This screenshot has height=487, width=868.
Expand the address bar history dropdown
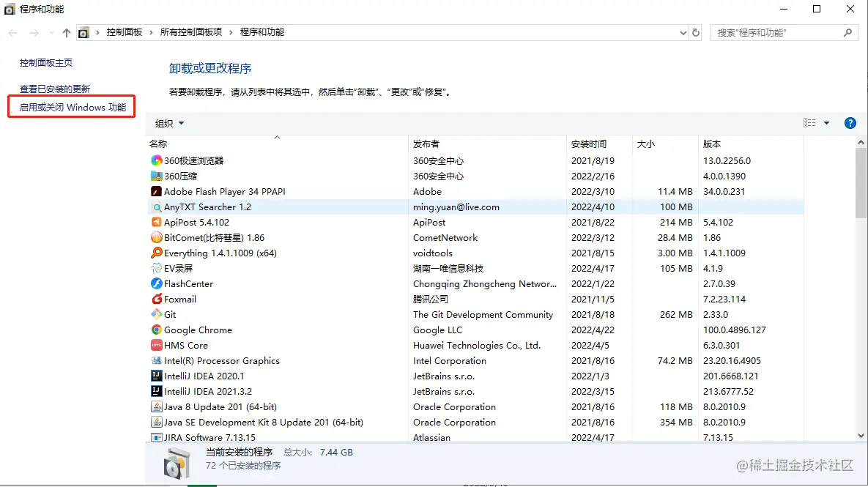683,33
